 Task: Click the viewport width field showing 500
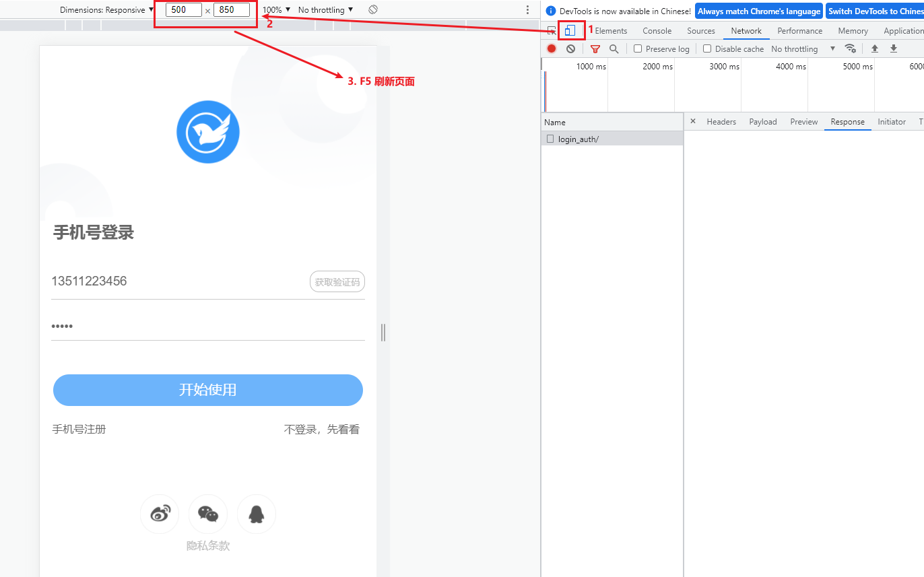pyautogui.click(x=184, y=9)
